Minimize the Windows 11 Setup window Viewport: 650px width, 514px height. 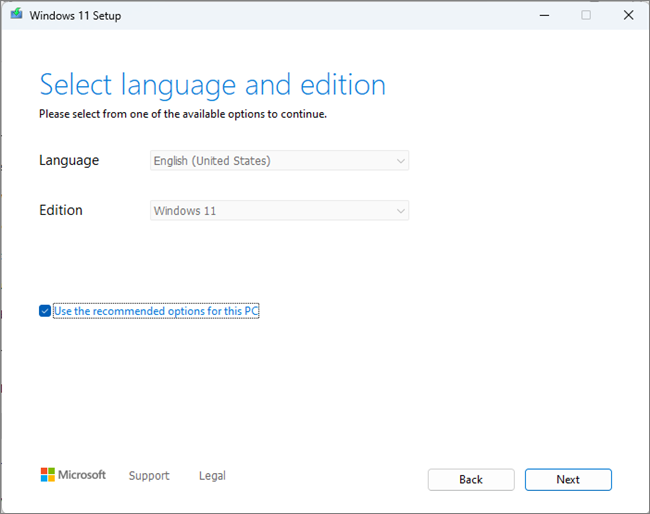pos(544,15)
